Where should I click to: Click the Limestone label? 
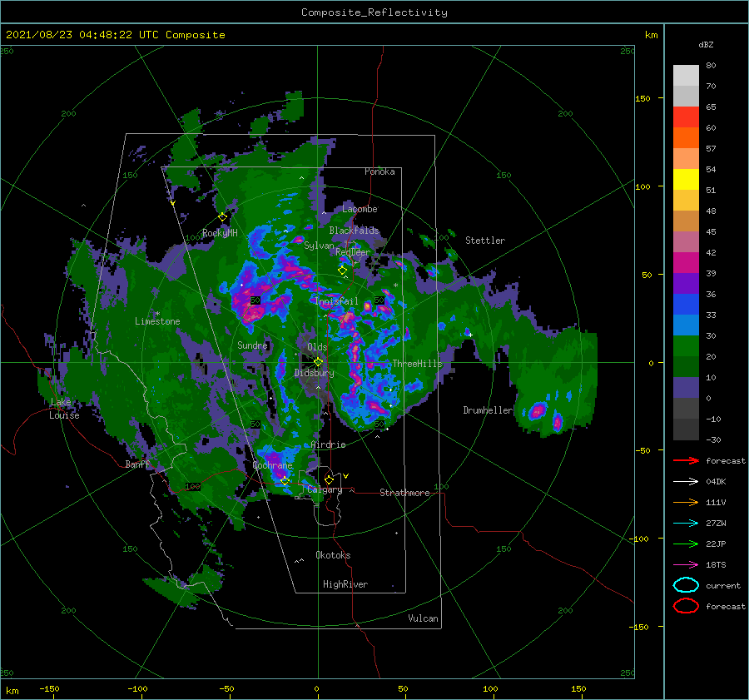tap(157, 321)
